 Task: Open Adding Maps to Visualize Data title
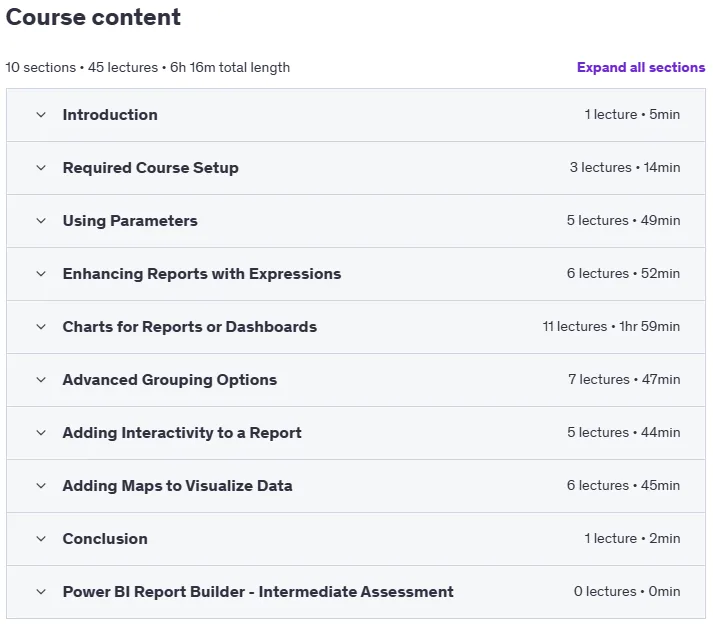coord(177,486)
